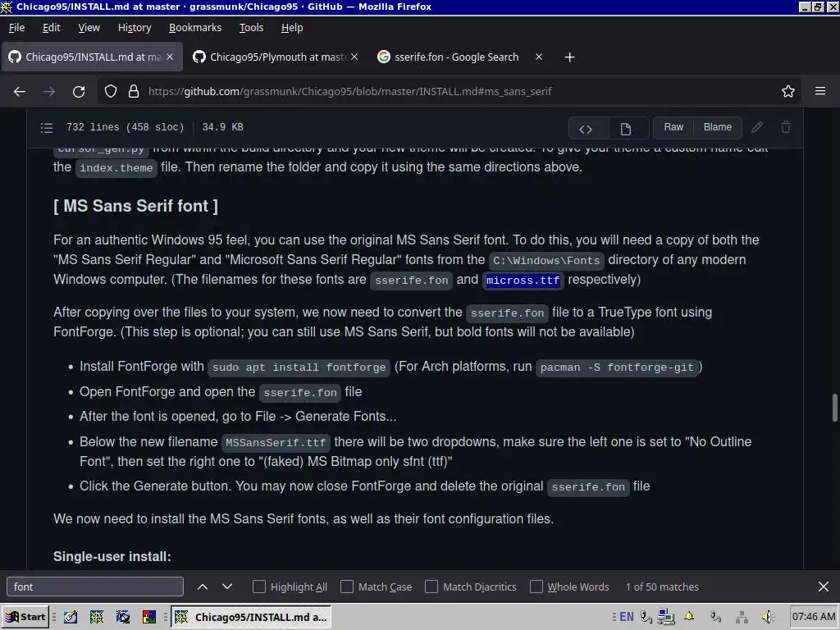Enable the Highlight All checkbox

pyautogui.click(x=258, y=587)
